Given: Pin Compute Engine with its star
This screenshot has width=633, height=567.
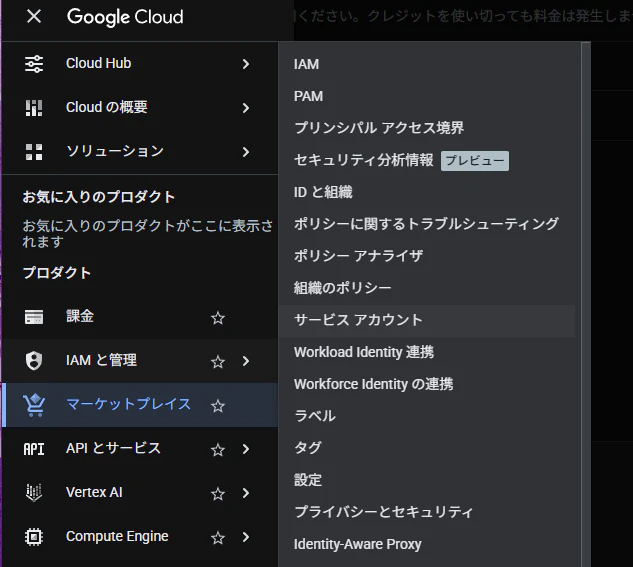Looking at the screenshot, I should (218, 538).
